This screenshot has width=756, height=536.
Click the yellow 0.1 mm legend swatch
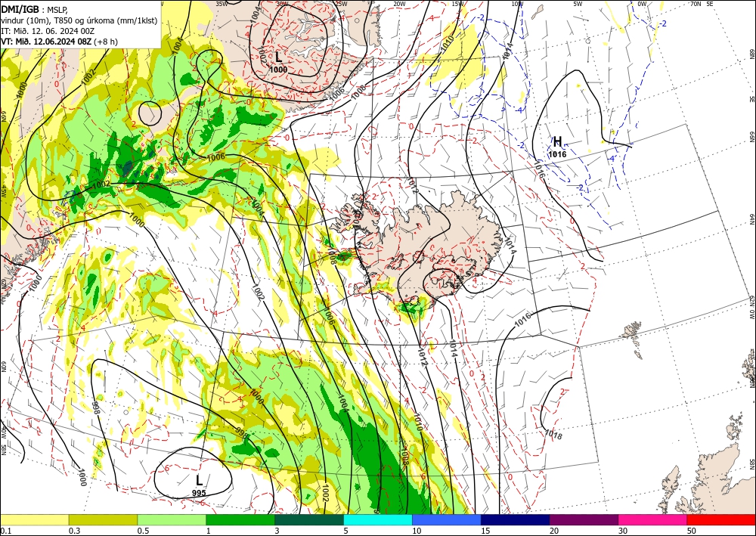tap(34, 519)
